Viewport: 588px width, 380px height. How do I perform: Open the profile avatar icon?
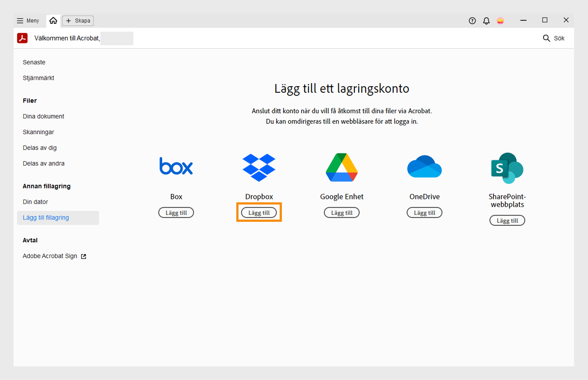(500, 21)
